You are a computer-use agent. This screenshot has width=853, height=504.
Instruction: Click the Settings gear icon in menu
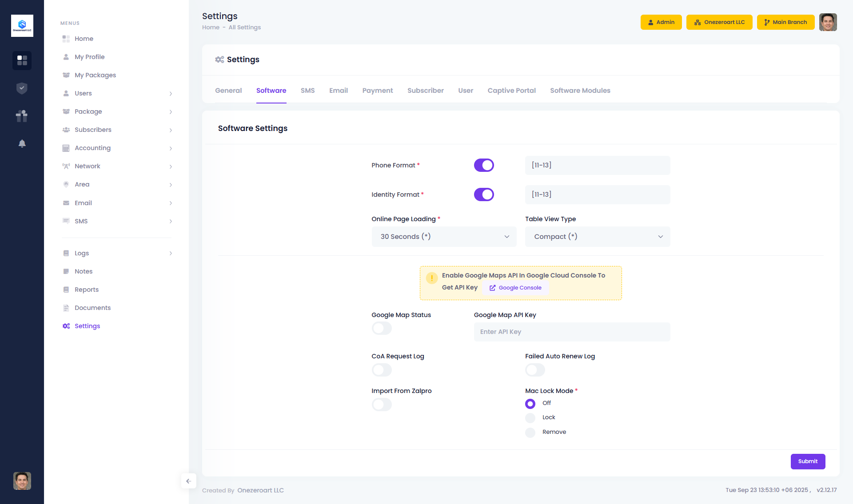pyautogui.click(x=66, y=326)
